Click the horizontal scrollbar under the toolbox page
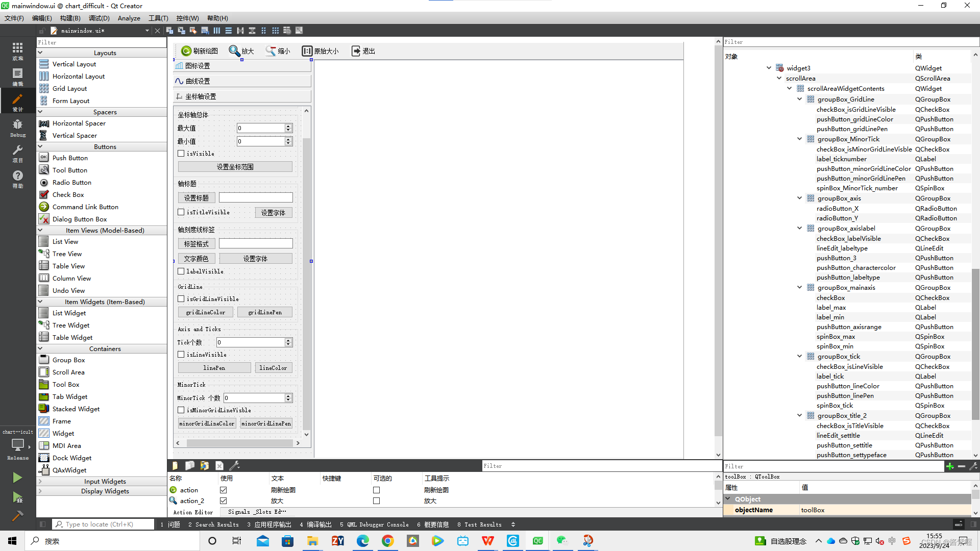Image resolution: width=980 pixels, height=551 pixels. (x=239, y=443)
